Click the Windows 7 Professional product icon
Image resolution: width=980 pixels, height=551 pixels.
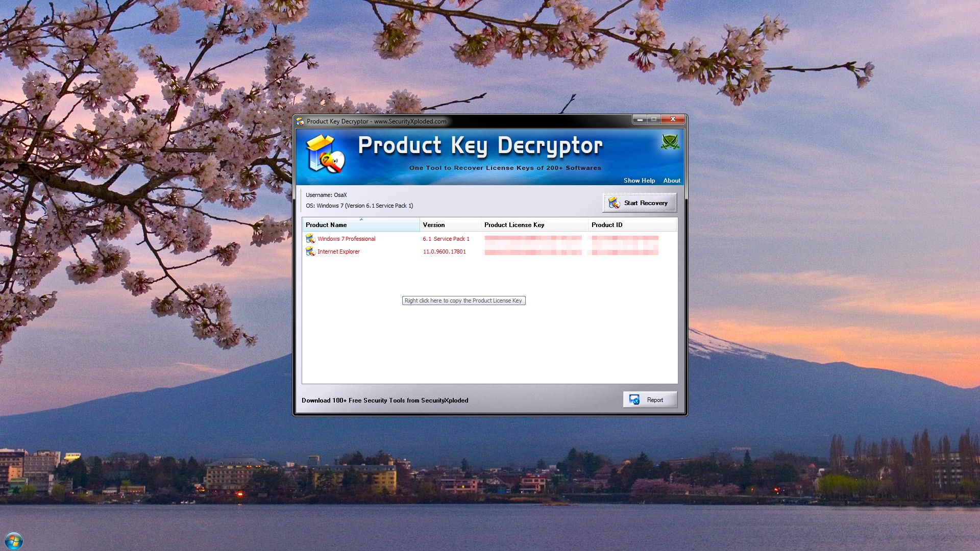[x=310, y=238]
